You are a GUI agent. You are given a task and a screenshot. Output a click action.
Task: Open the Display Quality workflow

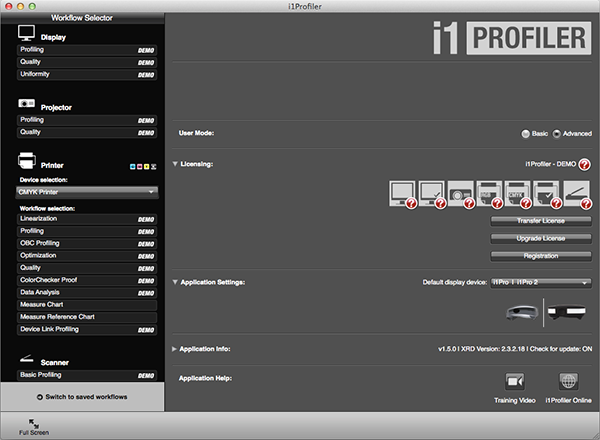(87, 62)
